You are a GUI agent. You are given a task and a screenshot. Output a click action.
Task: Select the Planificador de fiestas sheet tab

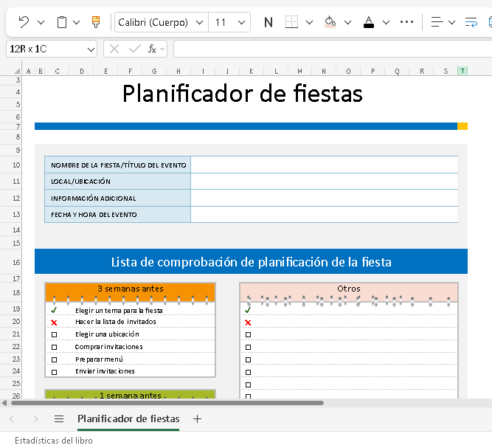[128, 418]
